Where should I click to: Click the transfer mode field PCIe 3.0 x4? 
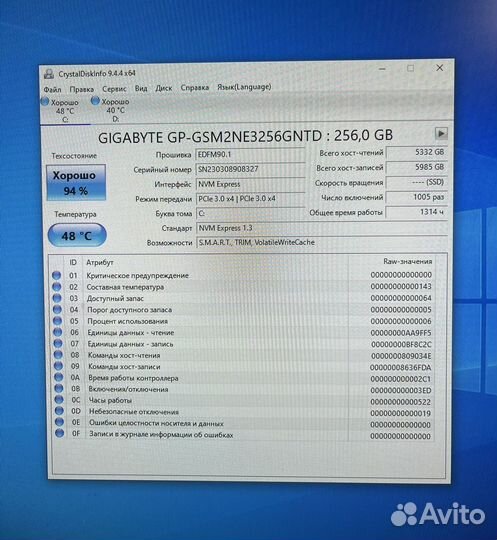coord(250,199)
